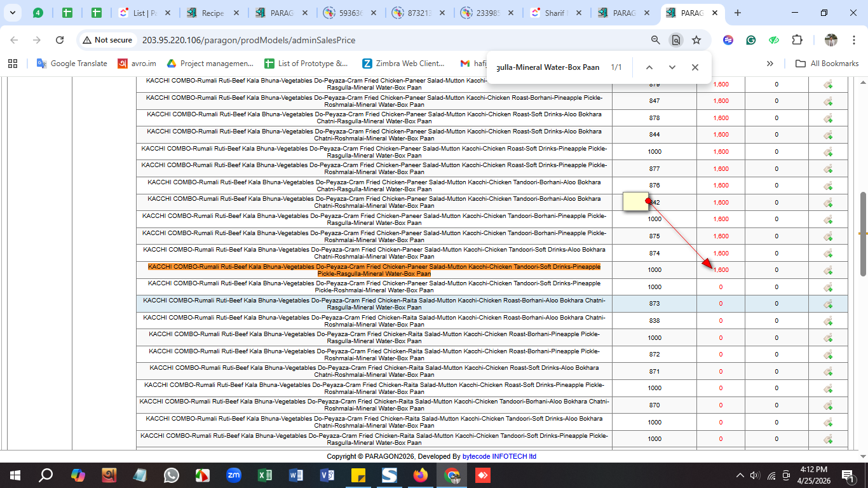This screenshot has width=868, height=488.
Task: Click the "838" cell
Action: click(654, 321)
